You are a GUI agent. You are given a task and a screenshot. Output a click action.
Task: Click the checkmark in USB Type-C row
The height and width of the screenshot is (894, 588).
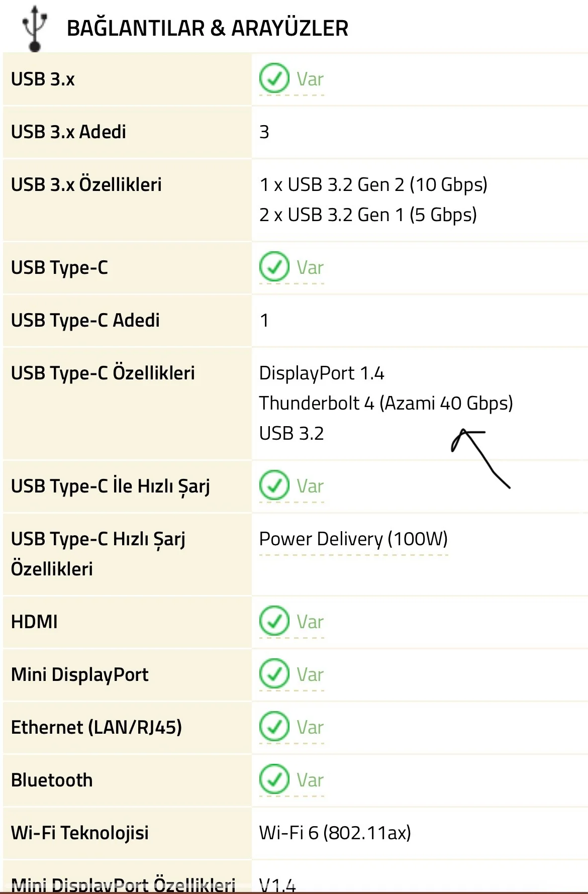coord(274,267)
